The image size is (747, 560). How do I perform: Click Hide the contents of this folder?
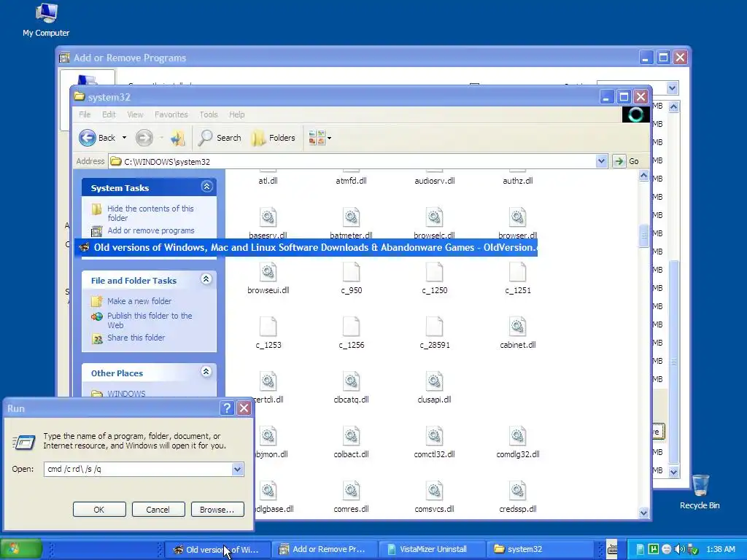pyautogui.click(x=150, y=213)
